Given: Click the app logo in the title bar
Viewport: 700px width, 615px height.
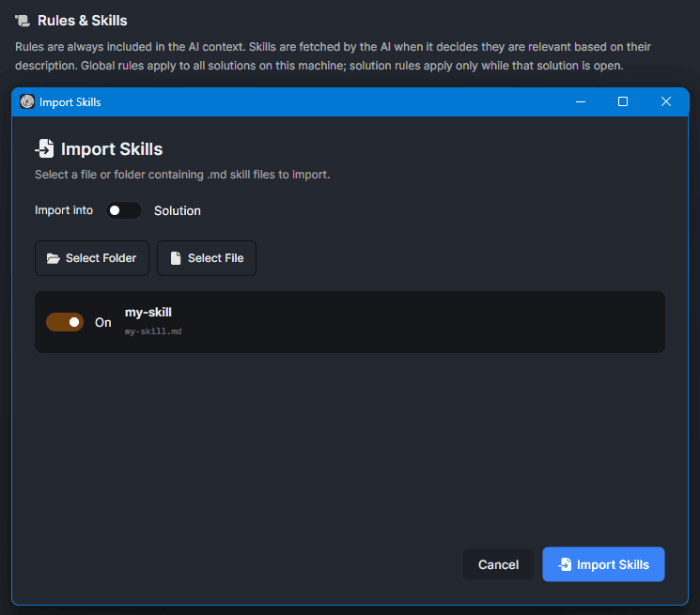Looking at the screenshot, I should (27, 101).
